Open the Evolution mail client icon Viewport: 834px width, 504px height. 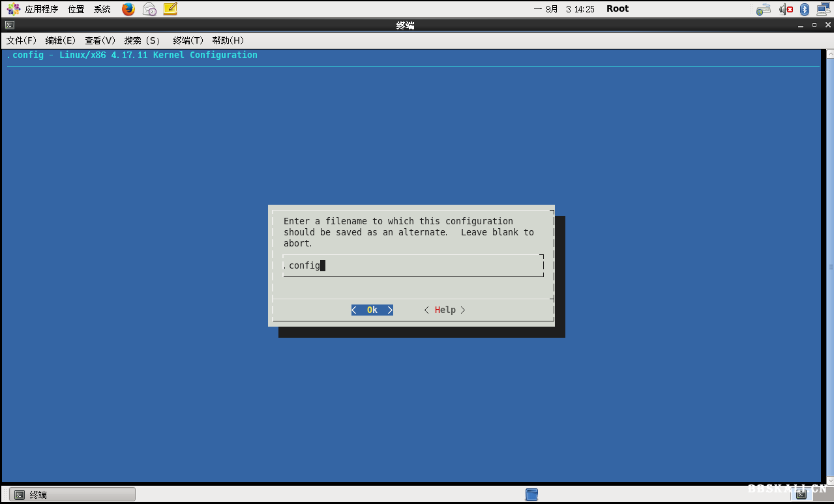click(149, 9)
